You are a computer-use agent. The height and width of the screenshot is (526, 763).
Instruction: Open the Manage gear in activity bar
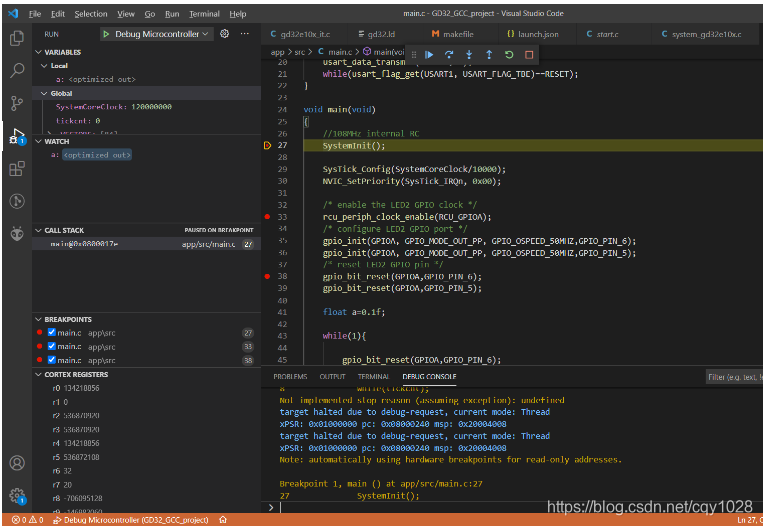click(17, 495)
